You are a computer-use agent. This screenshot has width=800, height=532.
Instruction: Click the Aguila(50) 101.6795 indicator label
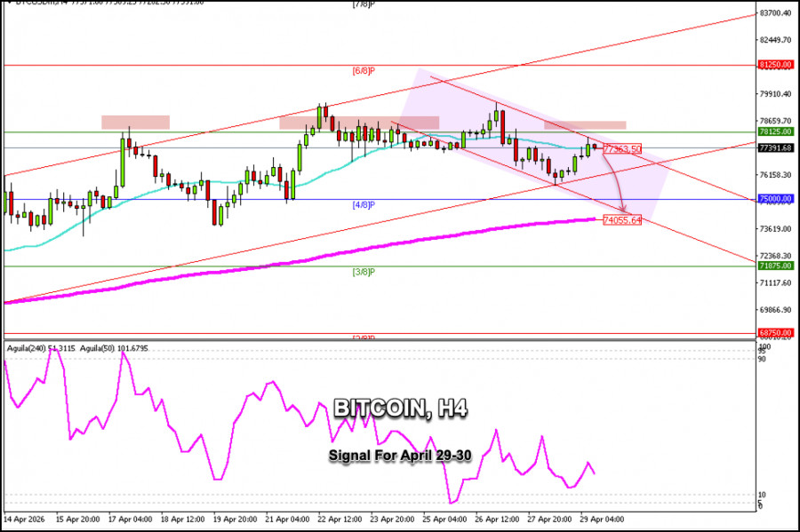click(x=115, y=348)
